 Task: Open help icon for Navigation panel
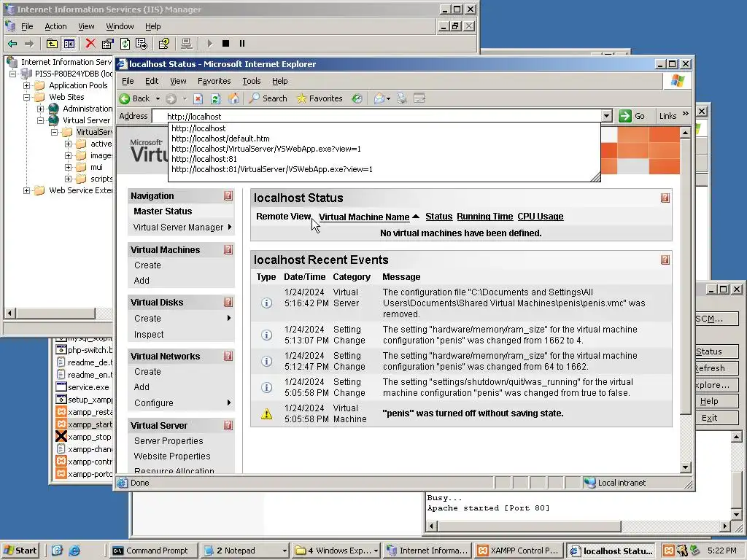[x=228, y=195]
